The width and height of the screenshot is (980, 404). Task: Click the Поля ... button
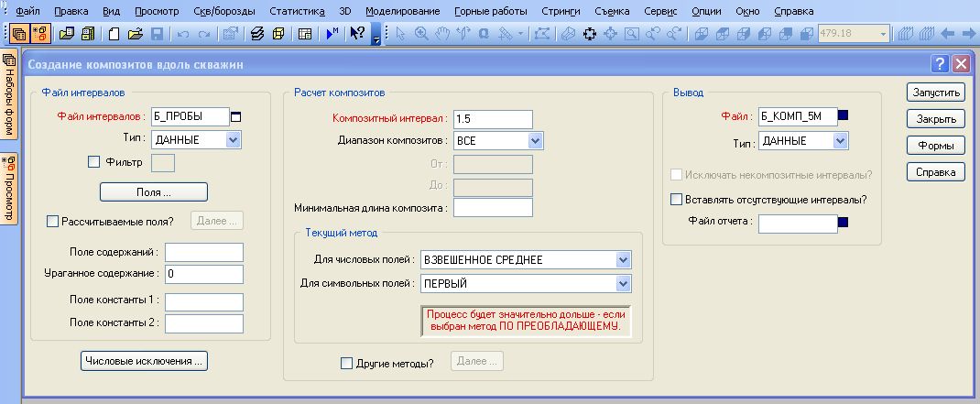(154, 192)
